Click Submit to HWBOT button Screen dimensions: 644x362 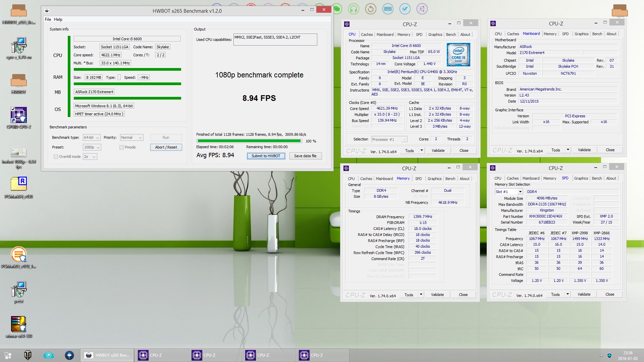point(266,156)
